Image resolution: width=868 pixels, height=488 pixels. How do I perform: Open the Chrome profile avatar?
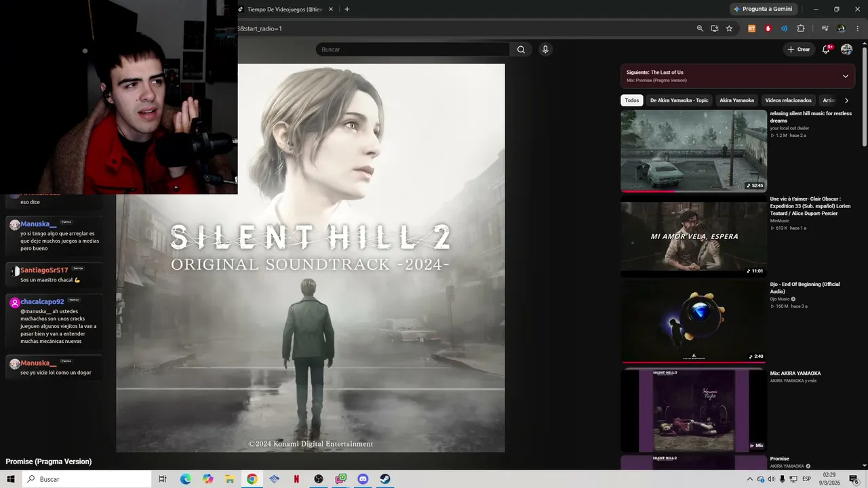pyautogui.click(x=842, y=28)
